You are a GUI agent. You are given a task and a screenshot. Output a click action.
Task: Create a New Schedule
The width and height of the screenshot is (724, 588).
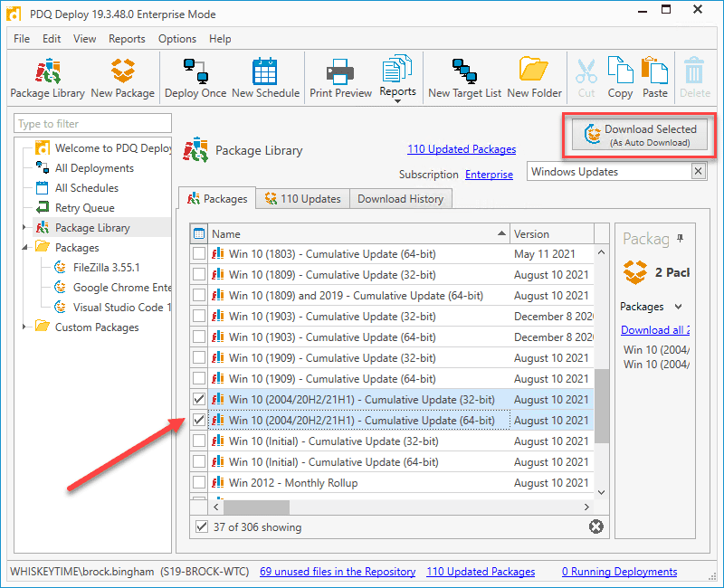pos(265,78)
